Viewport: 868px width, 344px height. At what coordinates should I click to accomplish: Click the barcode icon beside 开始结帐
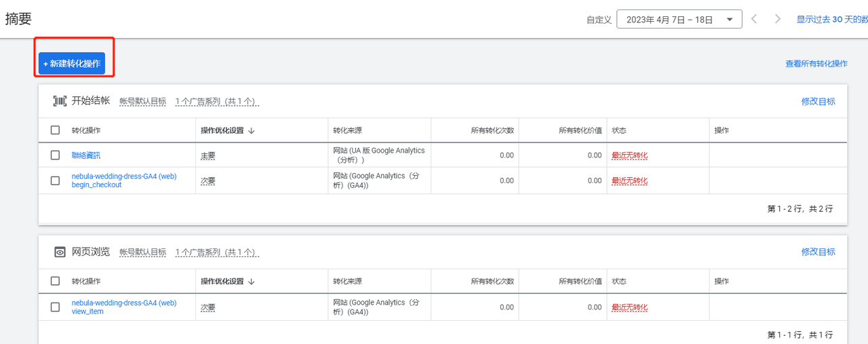click(x=60, y=101)
